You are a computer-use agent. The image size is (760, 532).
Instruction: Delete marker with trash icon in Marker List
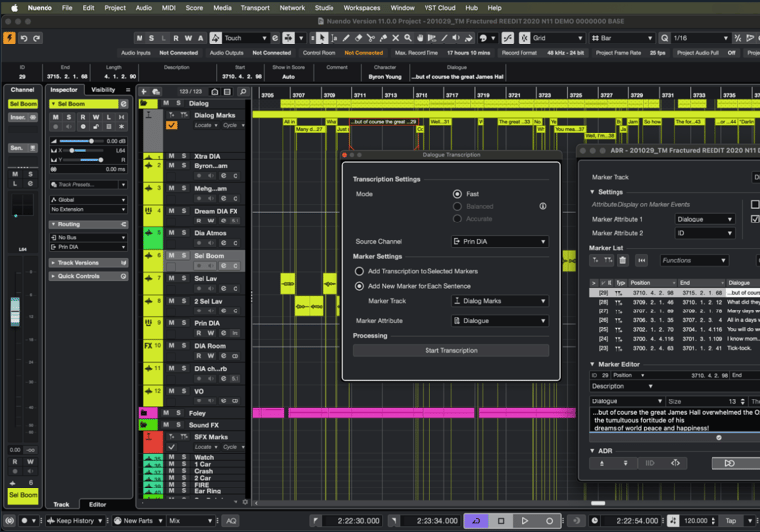622,260
